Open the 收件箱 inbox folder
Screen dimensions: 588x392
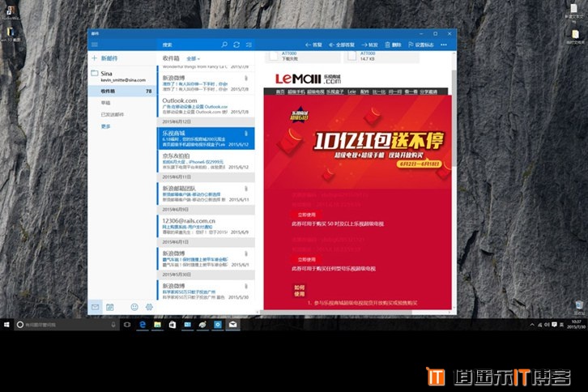click(121, 92)
